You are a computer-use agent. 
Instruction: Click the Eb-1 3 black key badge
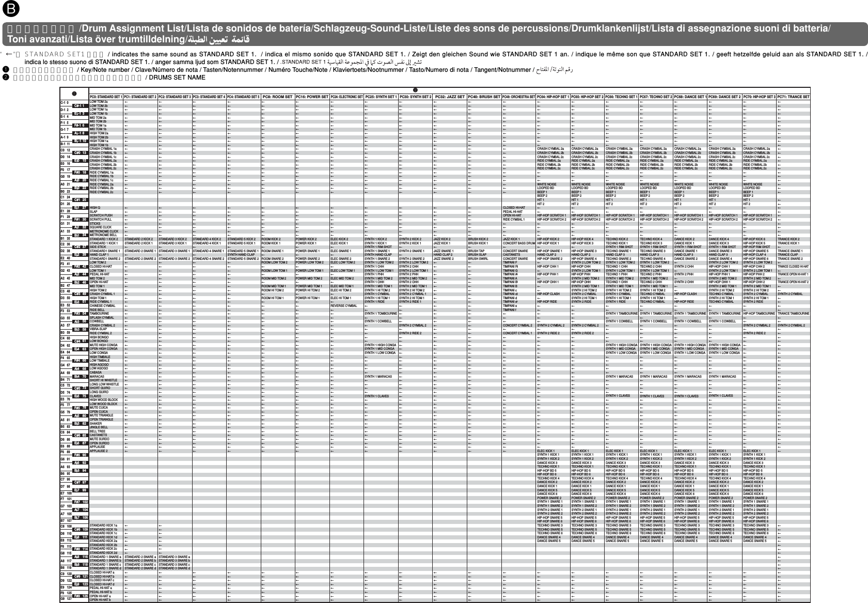coord(80,114)
